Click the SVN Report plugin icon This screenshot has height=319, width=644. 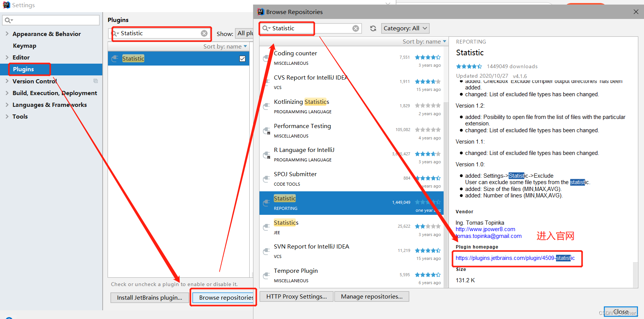click(x=266, y=251)
